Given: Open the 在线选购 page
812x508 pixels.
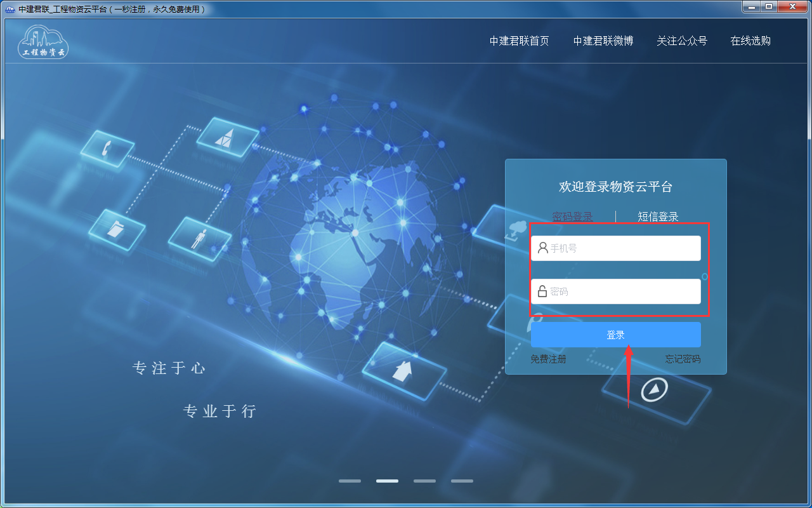Looking at the screenshot, I should click(x=750, y=41).
